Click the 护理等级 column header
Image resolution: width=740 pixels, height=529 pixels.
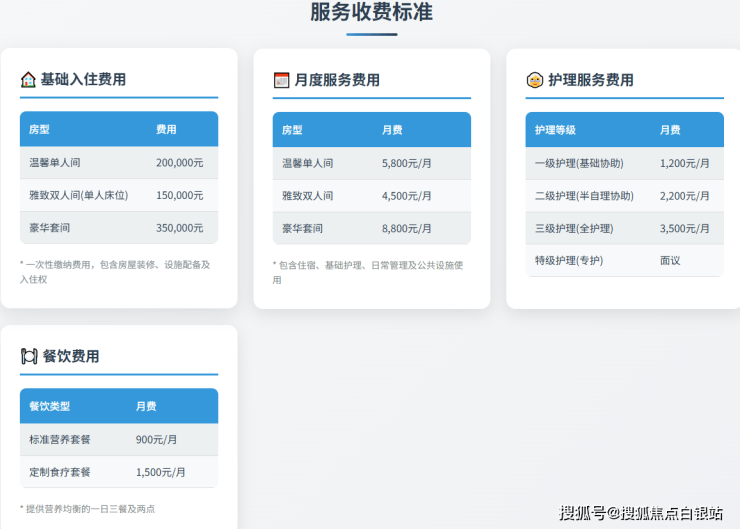pyautogui.click(x=554, y=130)
